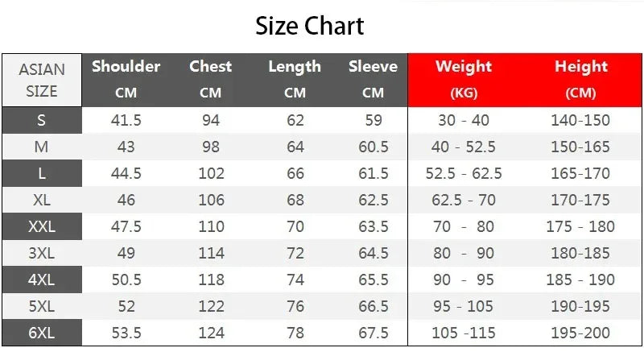Select the 3XL size row label

pyautogui.click(x=42, y=254)
